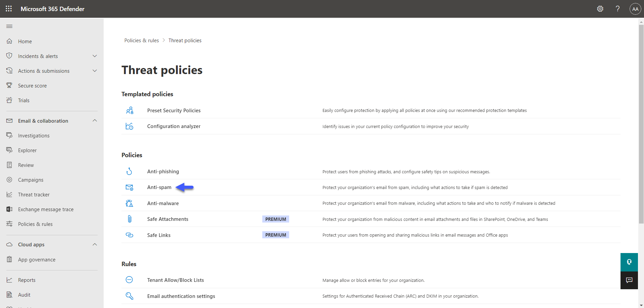This screenshot has width=644, height=308.
Task: Collapse the Cloud apps chevron
Action: point(95,244)
